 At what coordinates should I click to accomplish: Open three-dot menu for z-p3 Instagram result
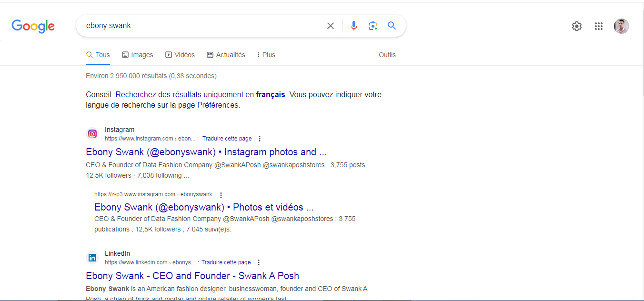coord(221,195)
